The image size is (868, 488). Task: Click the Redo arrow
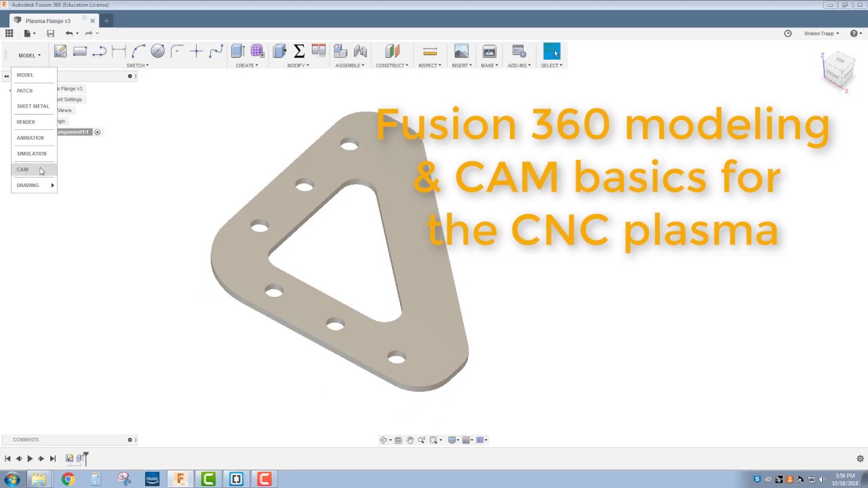point(88,33)
